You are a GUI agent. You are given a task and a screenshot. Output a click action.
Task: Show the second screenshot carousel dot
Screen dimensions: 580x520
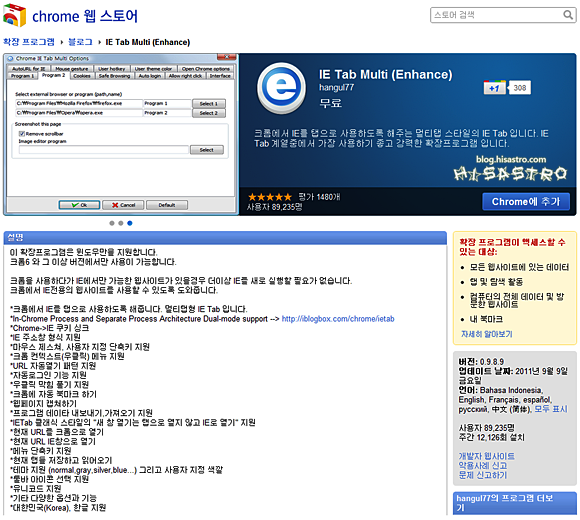point(121,223)
